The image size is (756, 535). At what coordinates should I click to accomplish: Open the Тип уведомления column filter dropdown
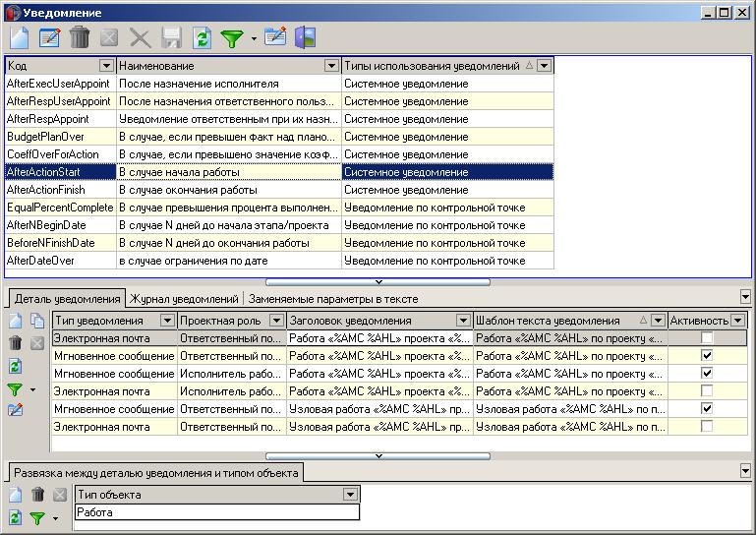pyautogui.click(x=167, y=321)
